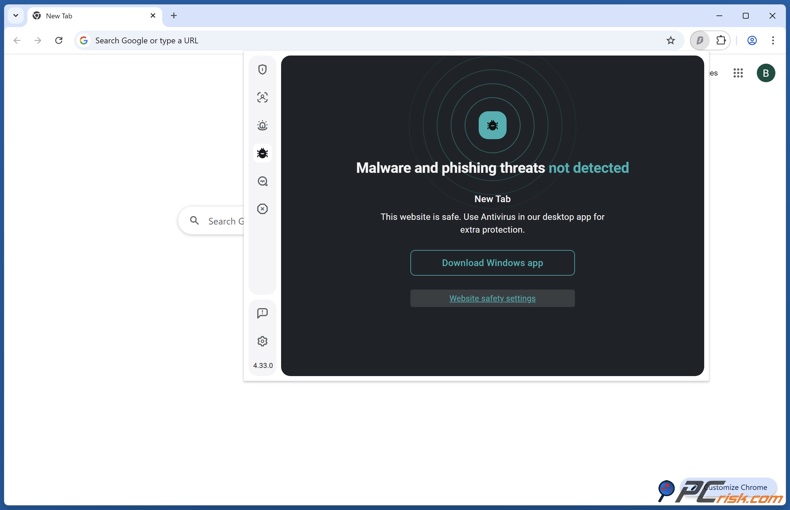Click Download Windows app button

pos(492,263)
